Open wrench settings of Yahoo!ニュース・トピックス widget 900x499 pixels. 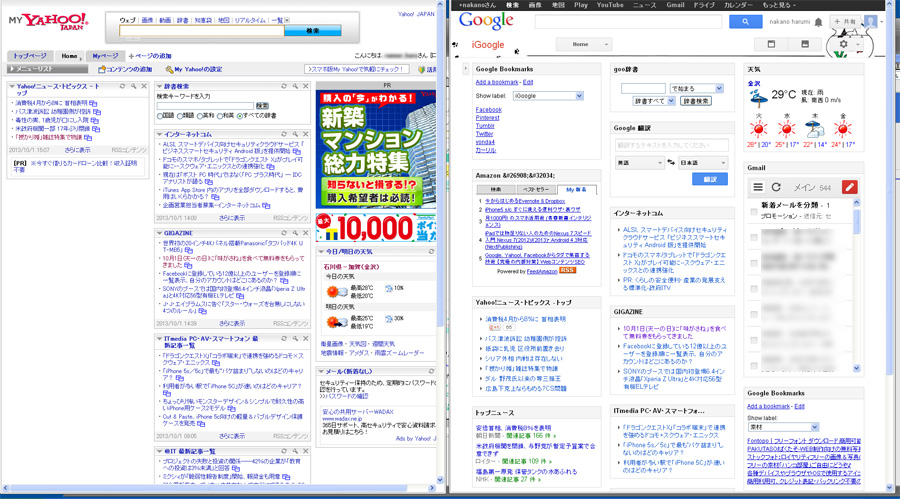click(x=133, y=86)
